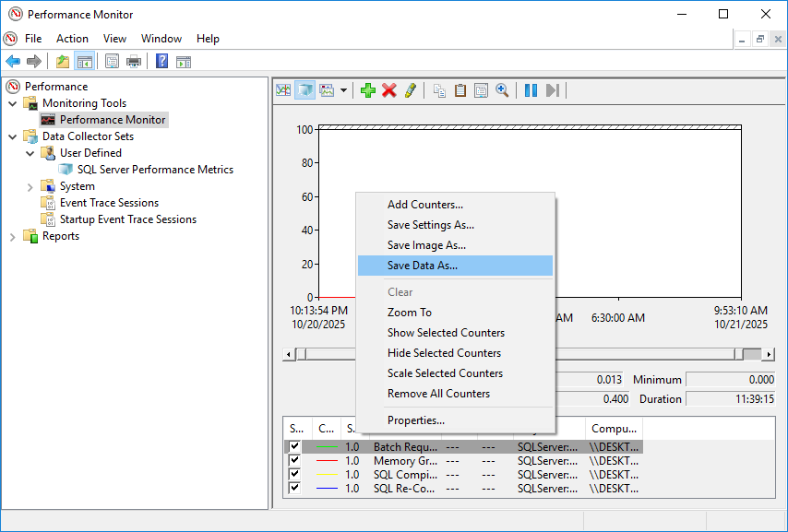Highlight the selected counter with the pen icon
This screenshot has width=788, height=532.
411,89
